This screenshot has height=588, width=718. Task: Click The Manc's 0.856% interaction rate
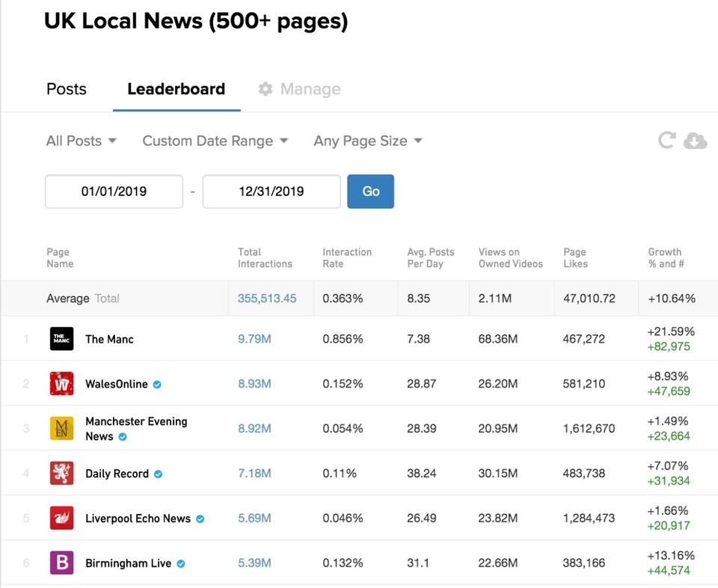343,339
